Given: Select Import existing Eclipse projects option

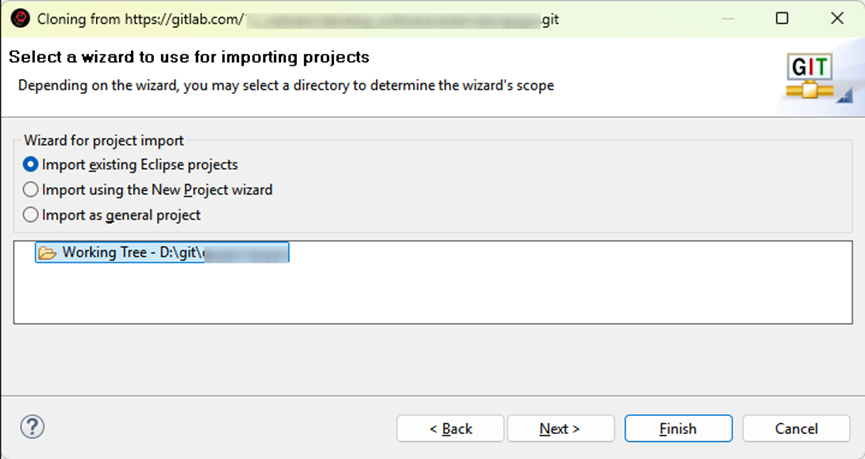Looking at the screenshot, I should (x=31, y=164).
